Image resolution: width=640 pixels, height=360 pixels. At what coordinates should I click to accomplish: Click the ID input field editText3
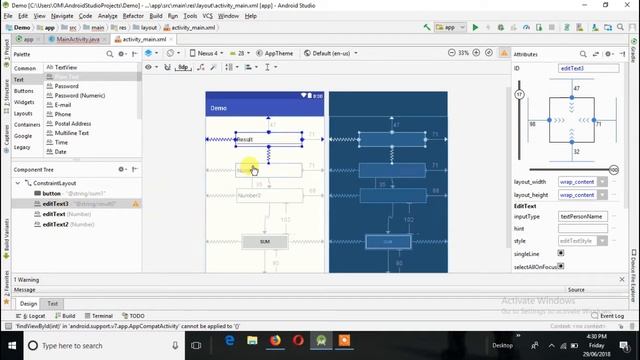[589, 69]
